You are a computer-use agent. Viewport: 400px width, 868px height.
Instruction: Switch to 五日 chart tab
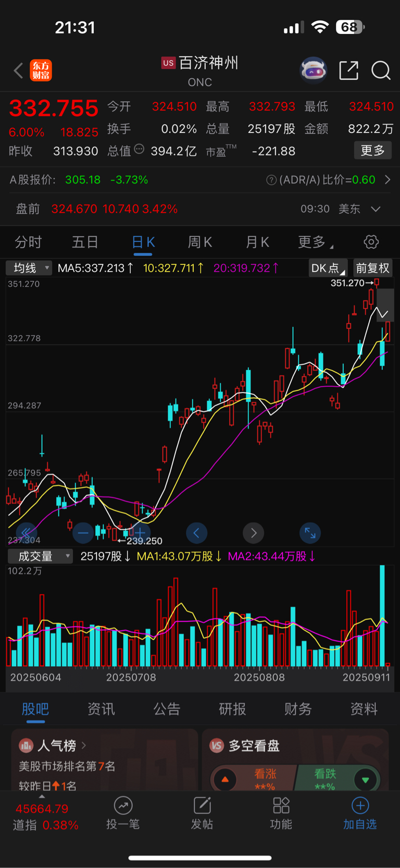point(85,242)
